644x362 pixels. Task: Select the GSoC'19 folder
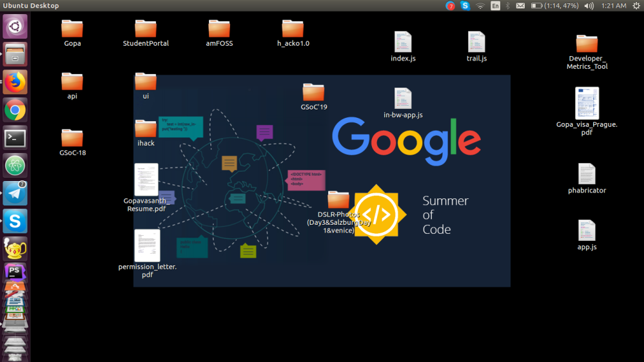314,97
